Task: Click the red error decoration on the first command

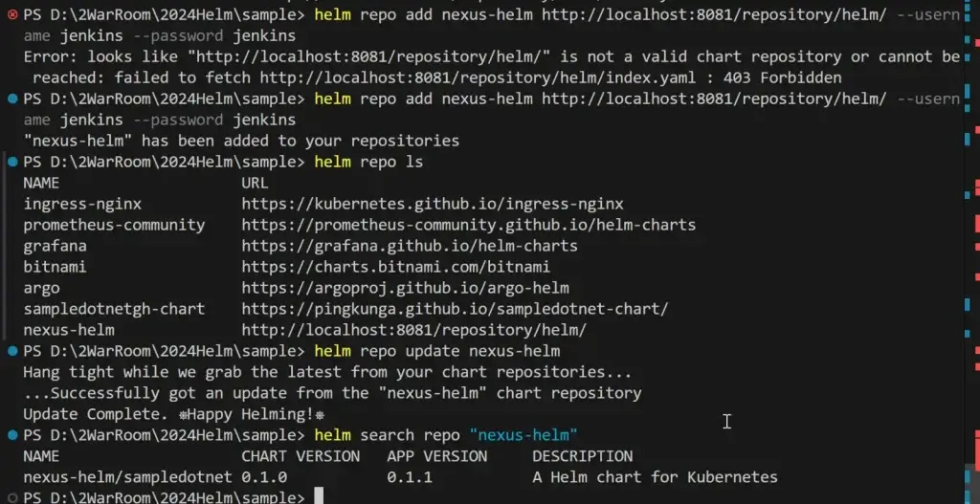Action: click(x=11, y=14)
